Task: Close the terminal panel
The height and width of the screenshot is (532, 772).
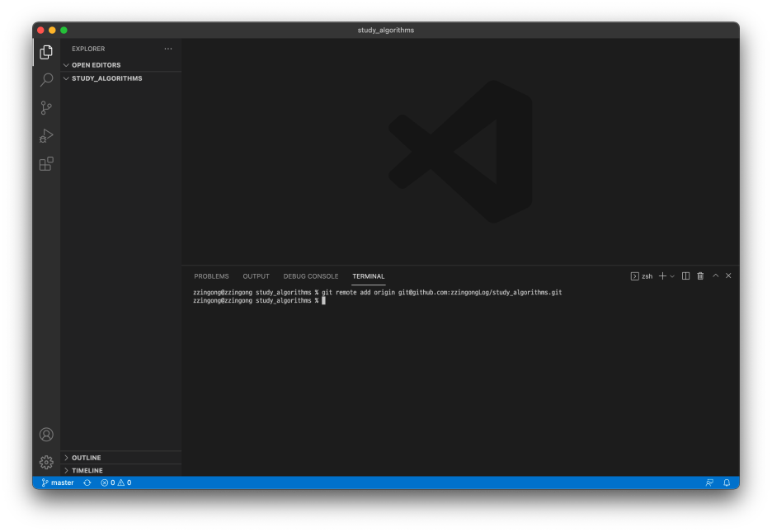Action: [x=728, y=275]
